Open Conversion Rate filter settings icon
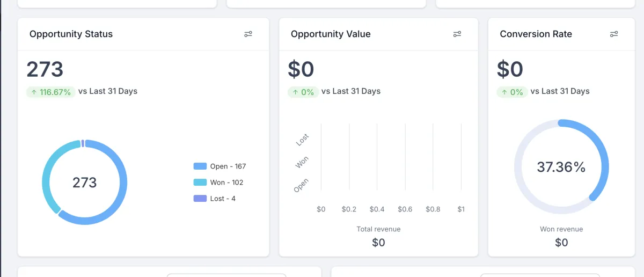This screenshot has width=644, height=277. pos(614,34)
